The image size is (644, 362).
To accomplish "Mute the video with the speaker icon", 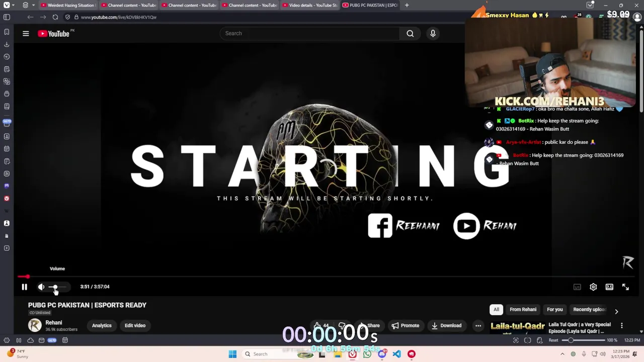I will (41, 287).
